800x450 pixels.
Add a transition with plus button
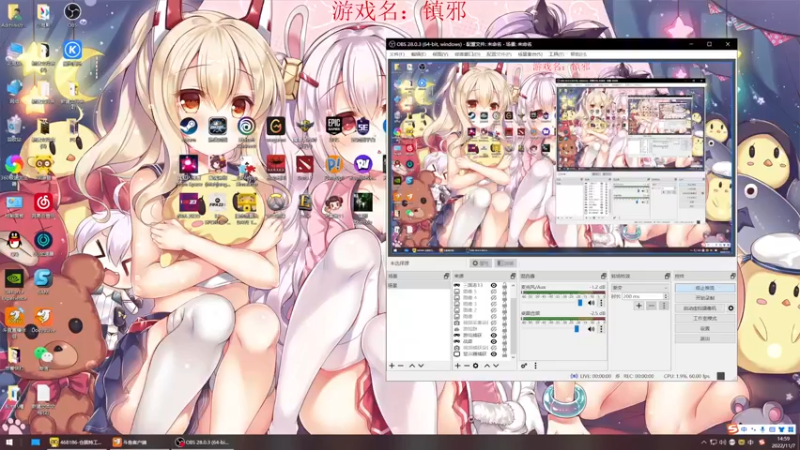pos(639,306)
